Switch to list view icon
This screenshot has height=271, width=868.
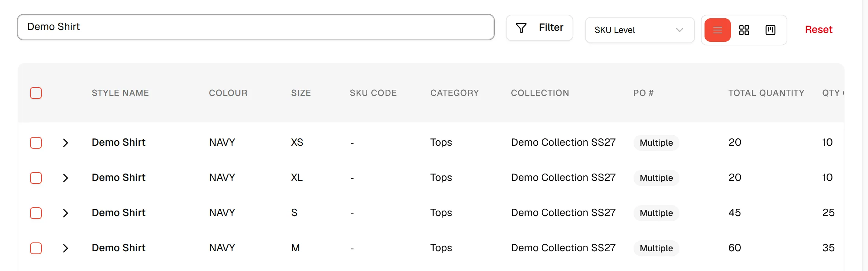[717, 30]
